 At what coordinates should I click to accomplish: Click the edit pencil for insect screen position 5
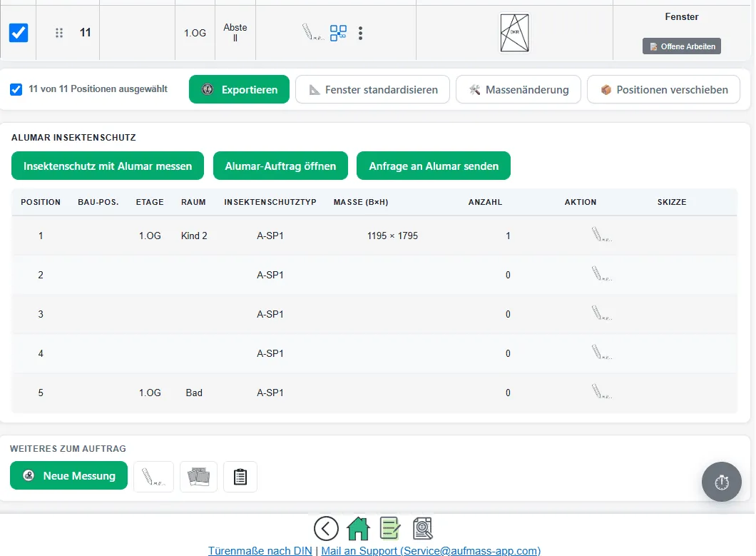tap(601, 392)
